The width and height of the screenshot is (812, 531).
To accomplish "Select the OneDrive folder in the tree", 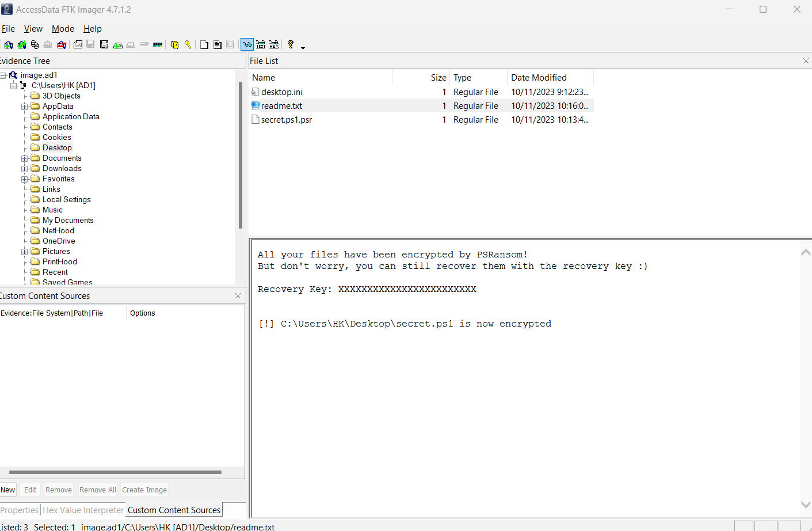I will pyautogui.click(x=59, y=241).
